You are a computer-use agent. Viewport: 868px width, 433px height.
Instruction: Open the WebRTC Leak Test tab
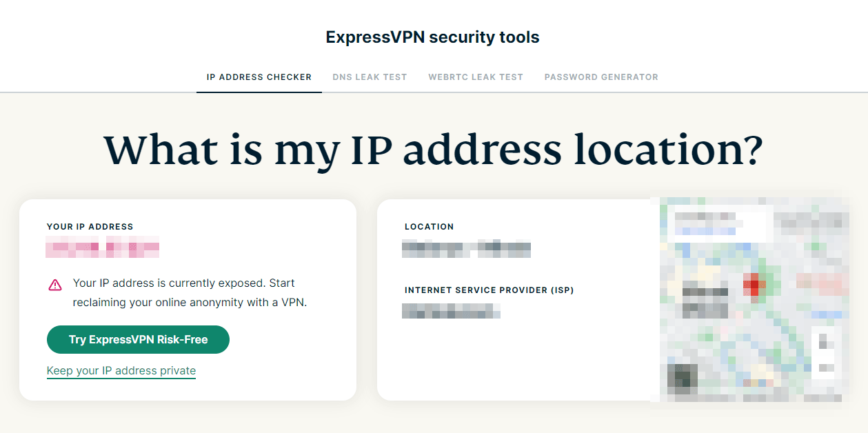coord(476,77)
